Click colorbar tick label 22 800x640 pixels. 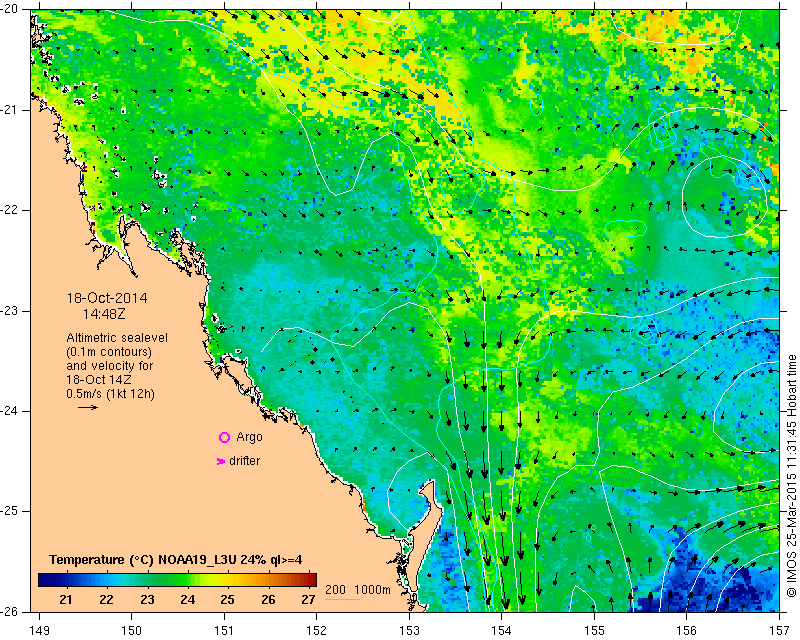tap(106, 600)
